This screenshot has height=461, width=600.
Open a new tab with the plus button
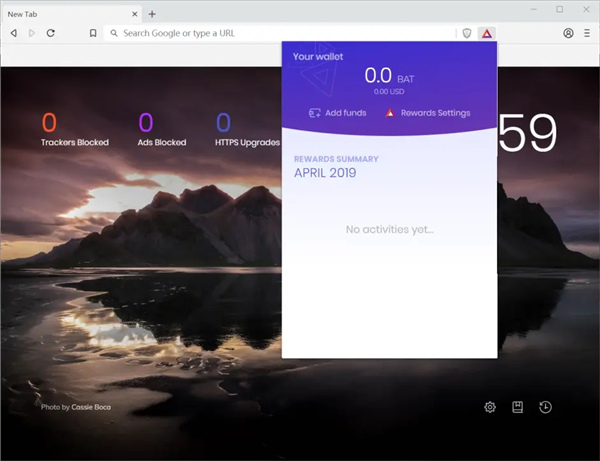point(152,14)
